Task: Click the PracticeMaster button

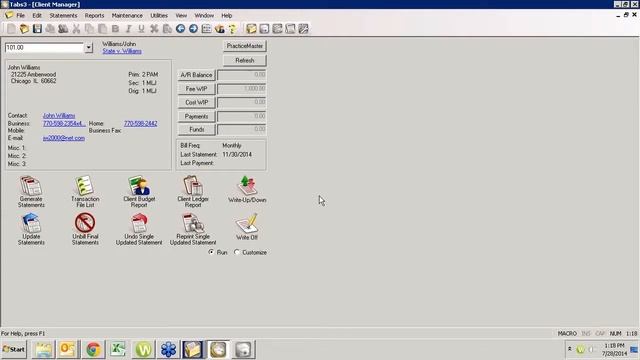Action: click(x=244, y=46)
